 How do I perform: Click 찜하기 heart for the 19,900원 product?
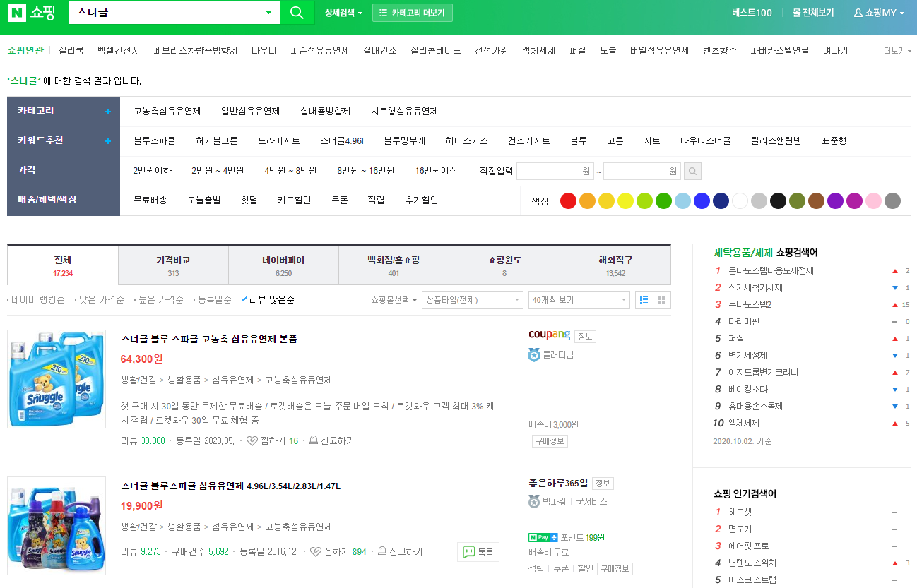(316, 552)
